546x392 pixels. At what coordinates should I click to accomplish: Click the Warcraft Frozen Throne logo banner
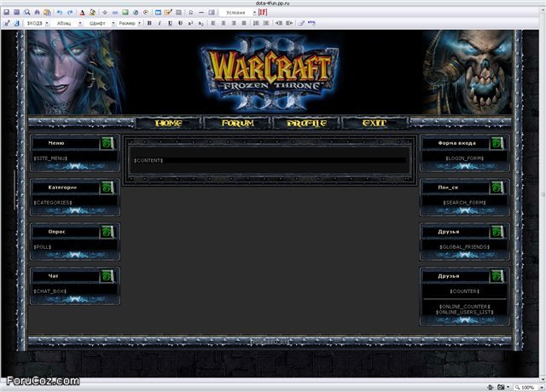pos(270,72)
